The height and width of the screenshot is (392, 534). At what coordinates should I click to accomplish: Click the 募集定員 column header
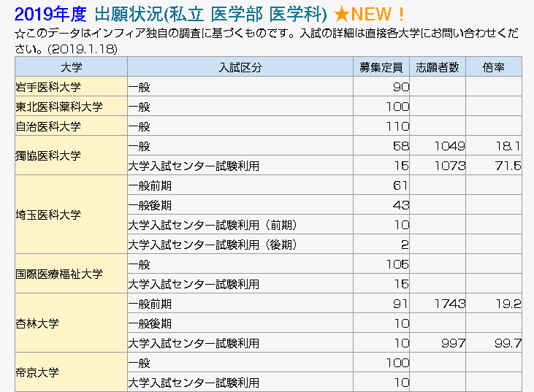pyautogui.click(x=381, y=67)
